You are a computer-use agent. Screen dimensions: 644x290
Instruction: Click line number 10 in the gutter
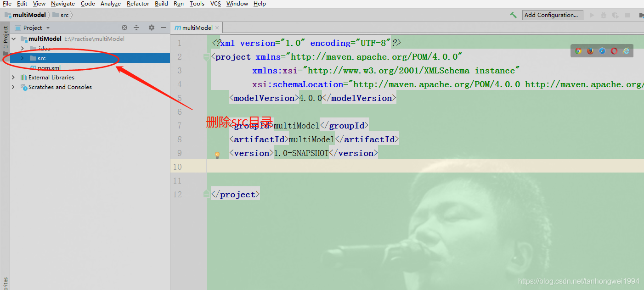pyautogui.click(x=177, y=167)
